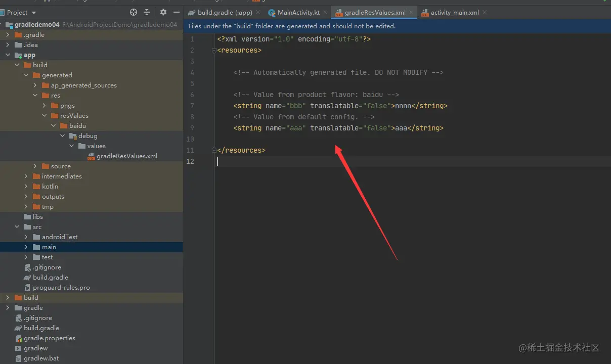Expand the .gradle folder
Screen dimensions: 611x364
8,35
